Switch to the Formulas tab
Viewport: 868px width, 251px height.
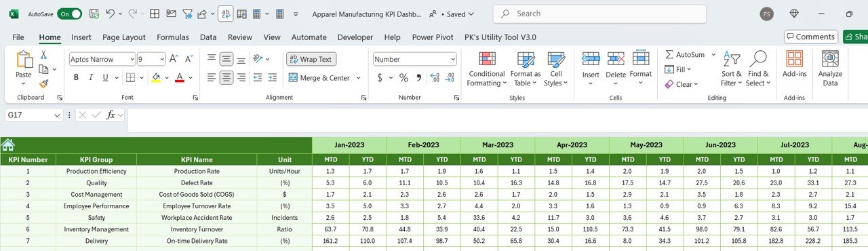point(173,37)
